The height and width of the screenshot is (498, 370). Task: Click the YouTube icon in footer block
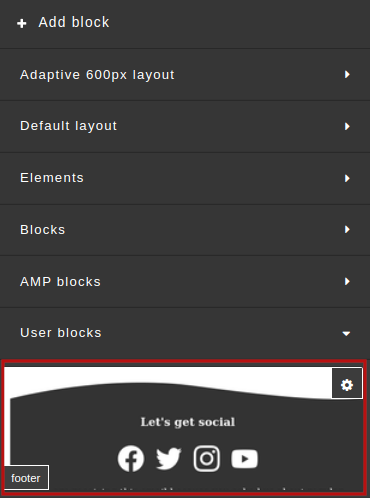click(244, 459)
